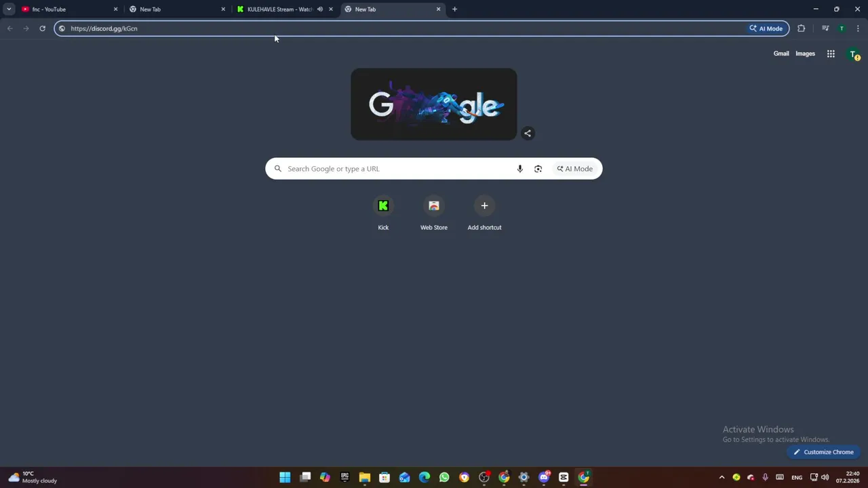Switch to the active Chrome window with T badge

click(x=583, y=477)
